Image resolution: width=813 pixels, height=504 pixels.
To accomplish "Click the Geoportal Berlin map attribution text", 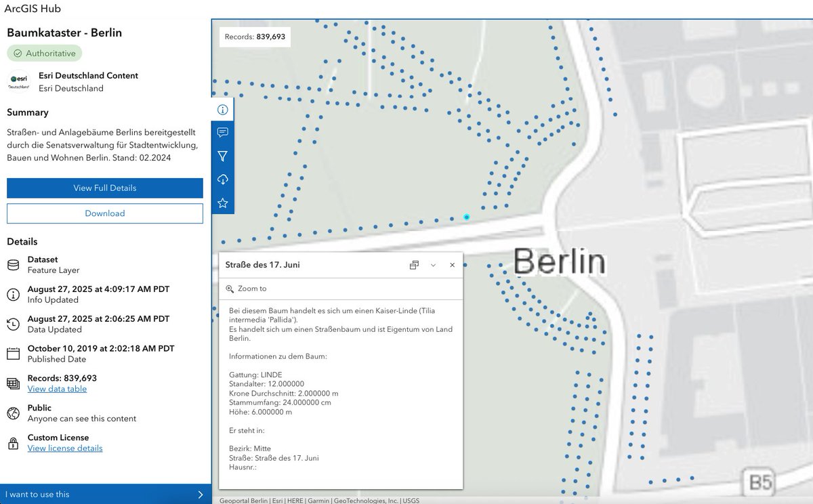I will click(x=245, y=501).
